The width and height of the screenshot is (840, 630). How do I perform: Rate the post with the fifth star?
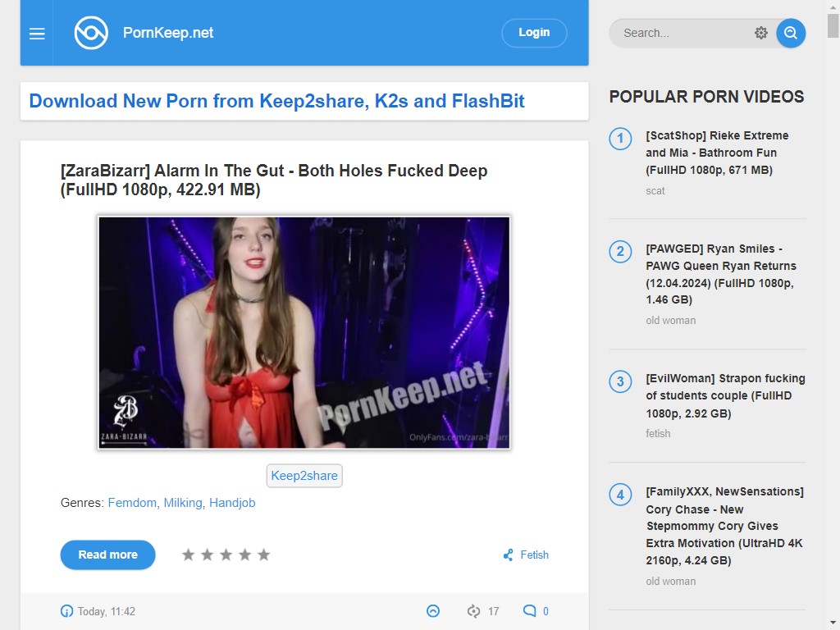pyautogui.click(x=263, y=555)
